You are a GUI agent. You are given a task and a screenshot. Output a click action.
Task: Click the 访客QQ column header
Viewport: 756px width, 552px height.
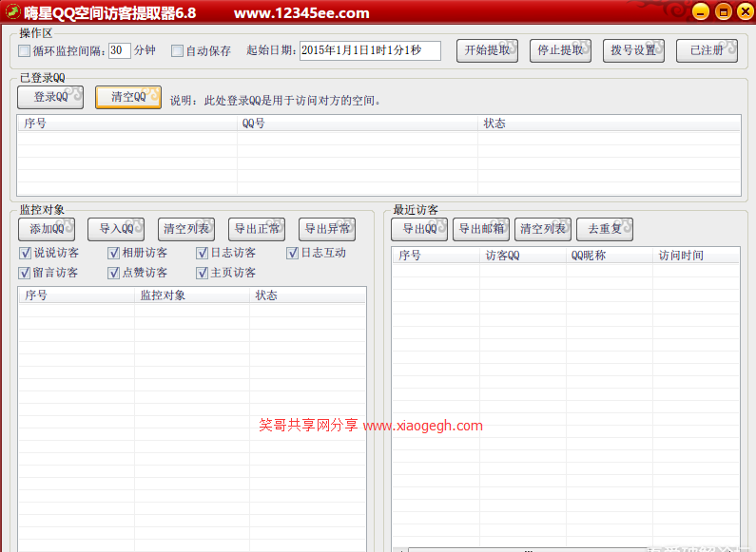pyautogui.click(x=523, y=256)
